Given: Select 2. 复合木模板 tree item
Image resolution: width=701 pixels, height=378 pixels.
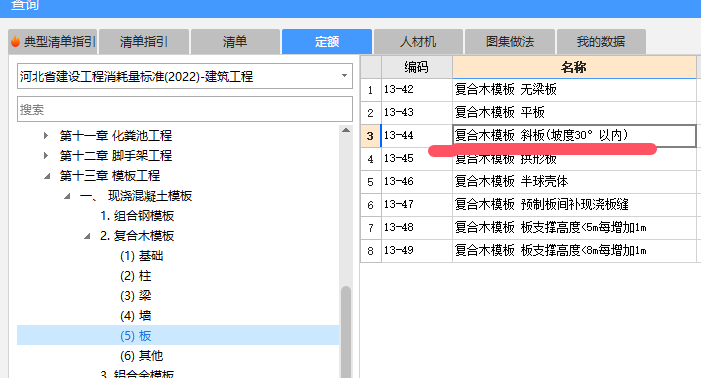Looking at the screenshot, I should (137, 236).
